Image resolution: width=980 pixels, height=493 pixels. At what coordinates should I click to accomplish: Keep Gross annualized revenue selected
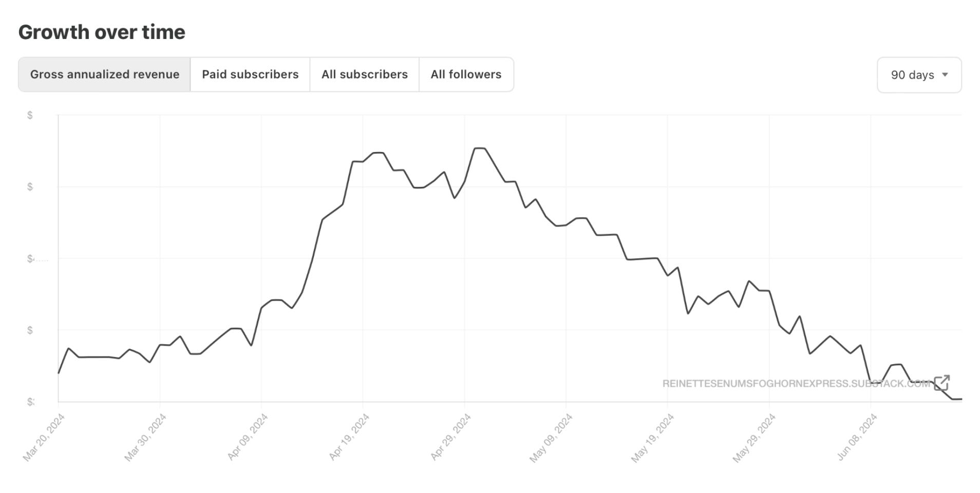(104, 74)
